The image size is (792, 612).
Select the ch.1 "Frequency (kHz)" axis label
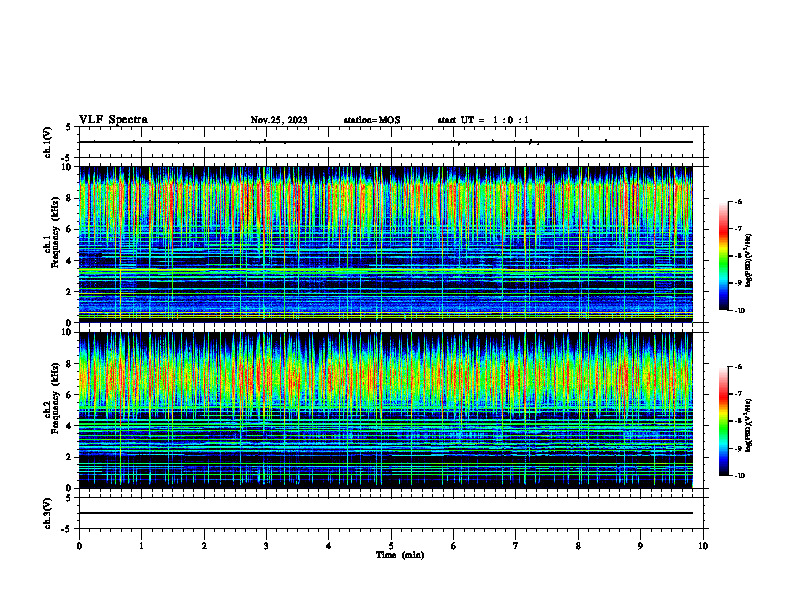click(x=55, y=232)
